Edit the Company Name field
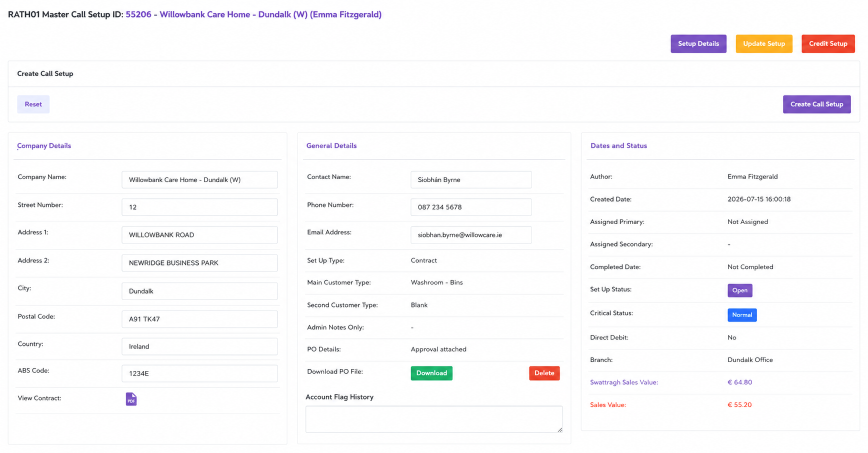Viewport: 868px width, 453px height. click(x=199, y=180)
